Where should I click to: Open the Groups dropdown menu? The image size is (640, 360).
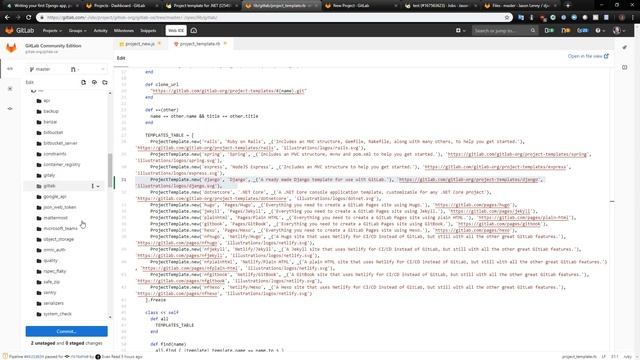[77, 31]
